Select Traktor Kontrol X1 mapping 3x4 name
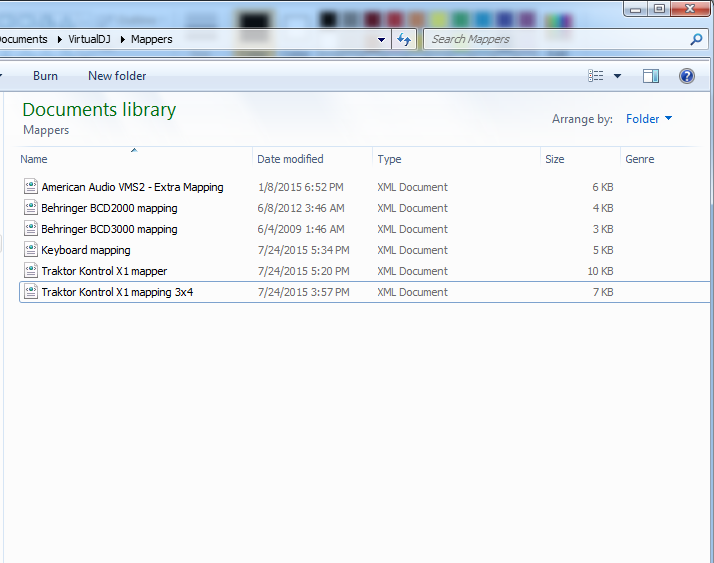 click(x=117, y=292)
